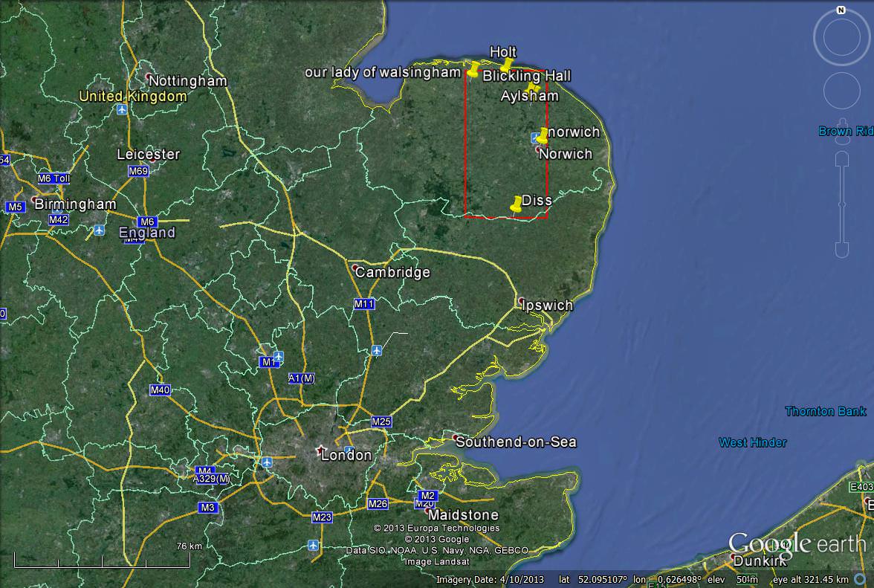
Task: Click the Cambridge city label
Action: [x=392, y=273]
